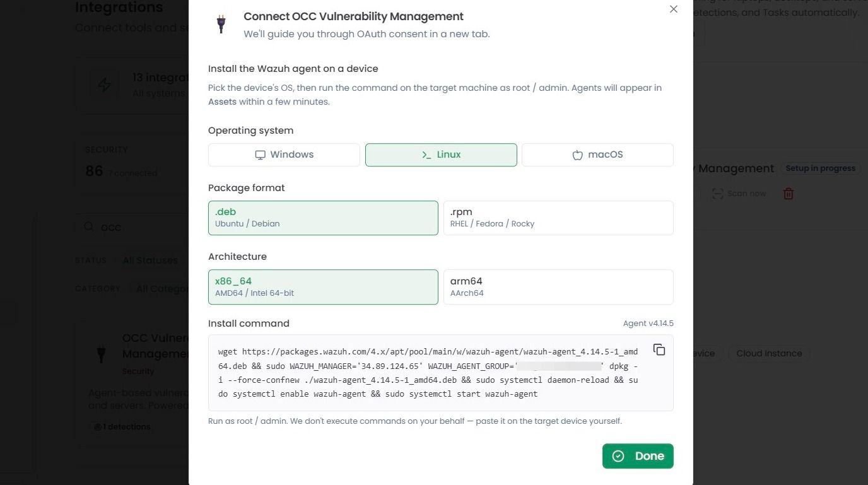Click the lightning bolt integrations icon
Image resolution: width=868 pixels, height=485 pixels.
(104, 85)
